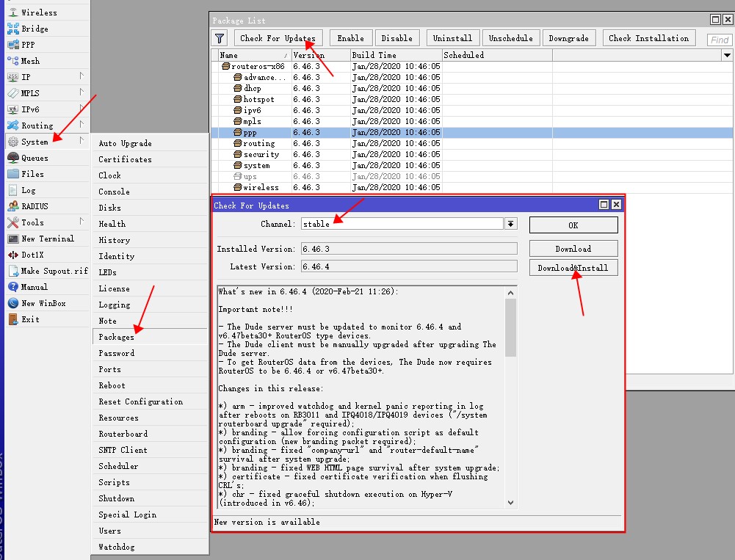Expand the Tools submenu arrow
The height and width of the screenshot is (560, 735).
[x=82, y=221]
